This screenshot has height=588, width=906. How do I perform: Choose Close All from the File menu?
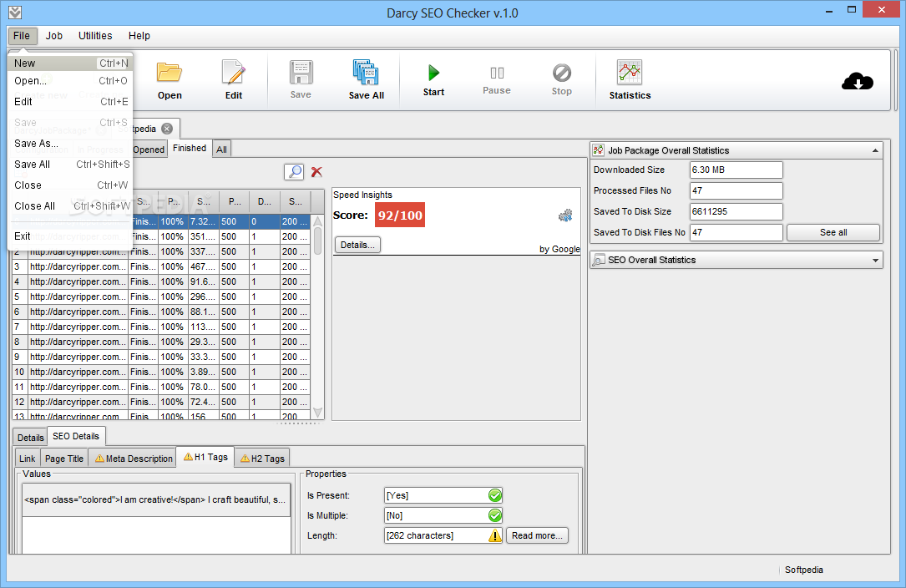click(x=70, y=205)
